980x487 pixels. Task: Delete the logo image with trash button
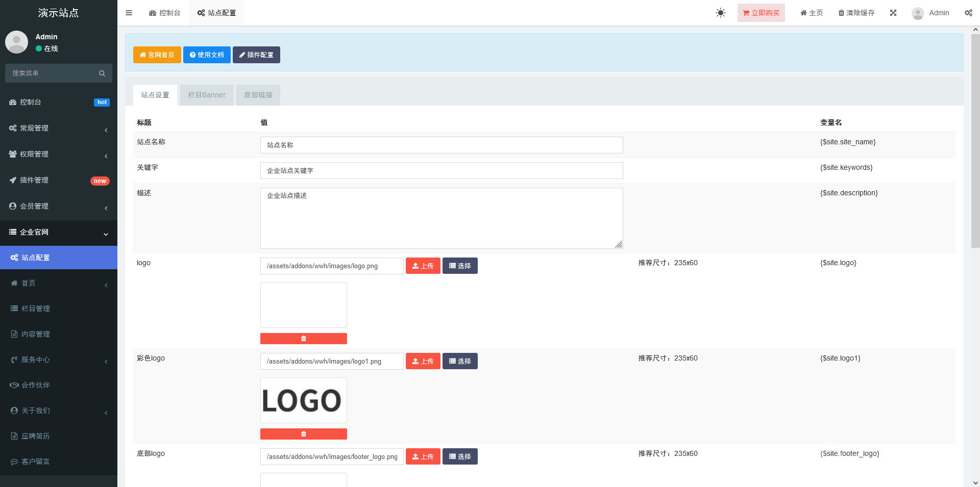point(303,339)
